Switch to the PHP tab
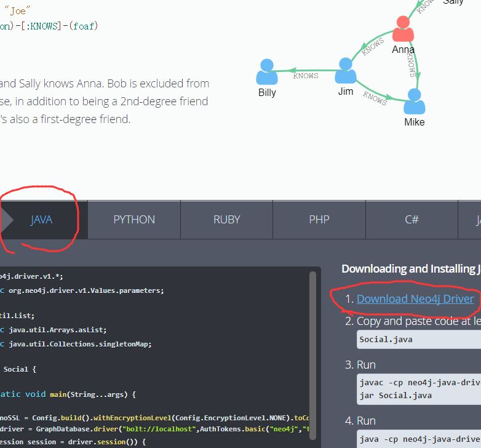This screenshot has height=448, width=481. click(319, 220)
